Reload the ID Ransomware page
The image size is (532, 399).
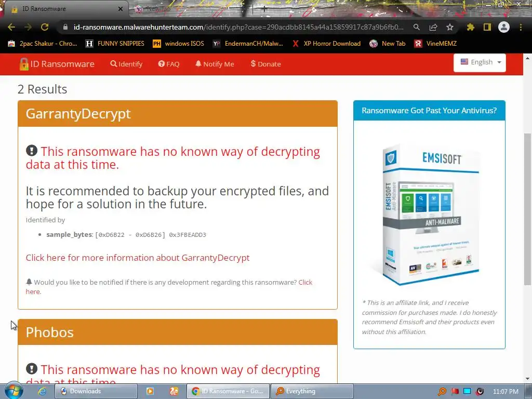point(45,27)
